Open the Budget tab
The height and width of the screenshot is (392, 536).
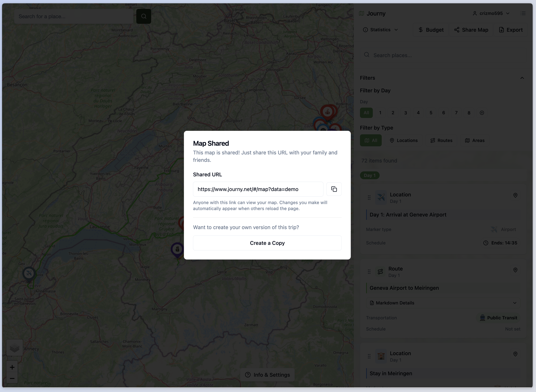(431, 30)
